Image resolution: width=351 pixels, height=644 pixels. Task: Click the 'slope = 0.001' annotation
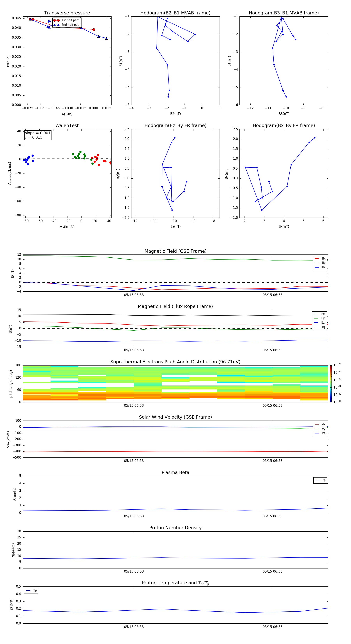tap(38, 133)
